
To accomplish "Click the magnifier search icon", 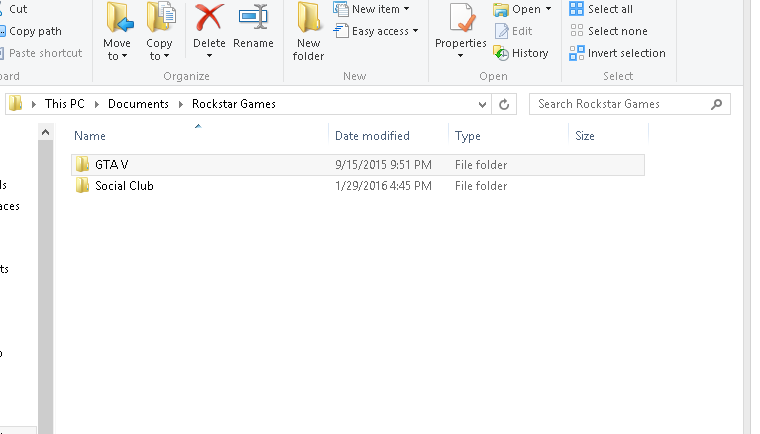I will click(x=716, y=104).
